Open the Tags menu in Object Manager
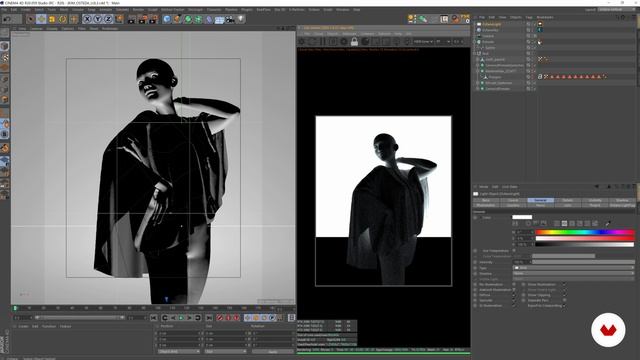640x360 pixels. click(x=529, y=17)
